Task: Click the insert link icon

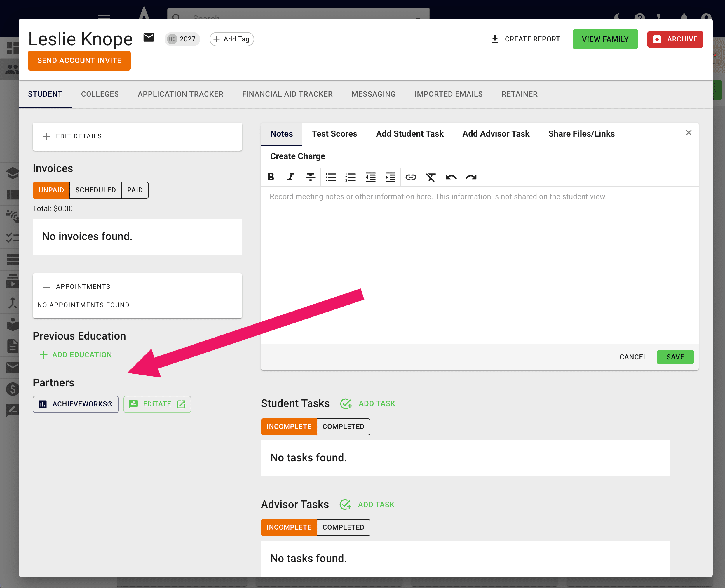Action: click(x=411, y=177)
